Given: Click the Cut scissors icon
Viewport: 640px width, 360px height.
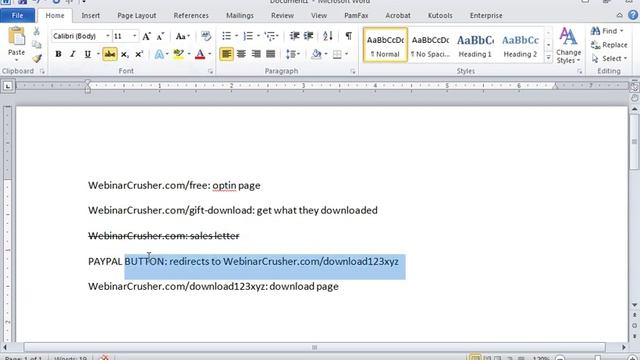Looking at the screenshot, I should [37, 31].
